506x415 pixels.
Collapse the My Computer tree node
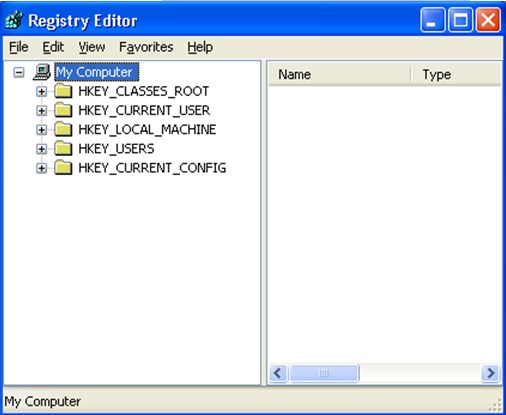pos(19,72)
